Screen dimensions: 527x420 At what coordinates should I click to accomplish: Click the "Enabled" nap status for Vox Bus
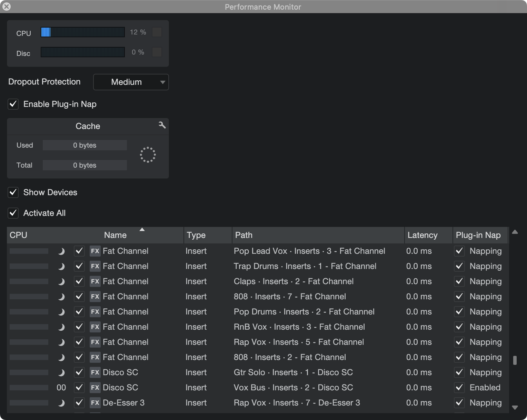pos(485,388)
